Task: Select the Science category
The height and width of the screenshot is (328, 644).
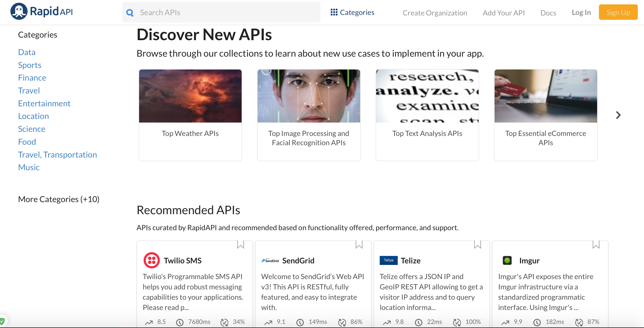Action: click(x=32, y=129)
